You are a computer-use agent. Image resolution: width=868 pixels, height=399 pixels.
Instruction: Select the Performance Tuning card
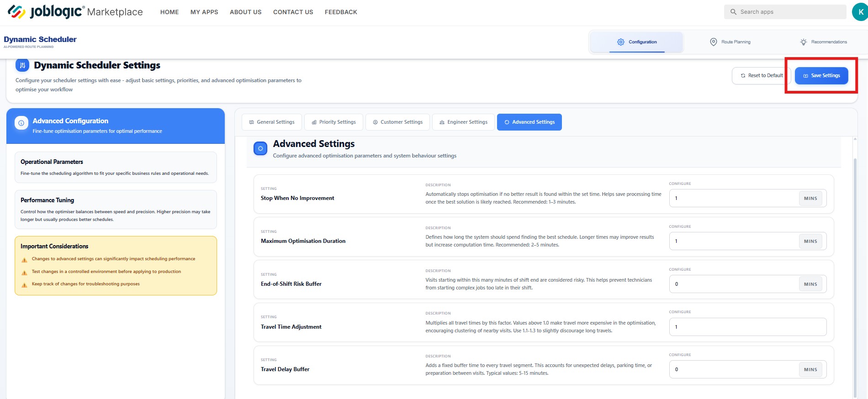(116, 210)
